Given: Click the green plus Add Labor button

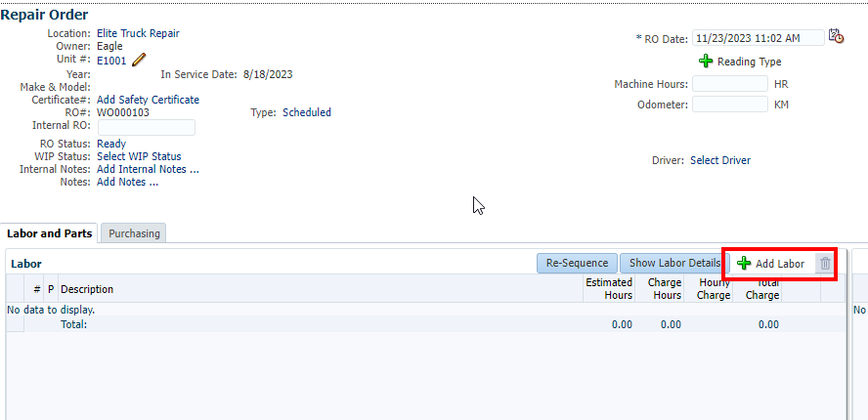Looking at the screenshot, I should [771, 264].
